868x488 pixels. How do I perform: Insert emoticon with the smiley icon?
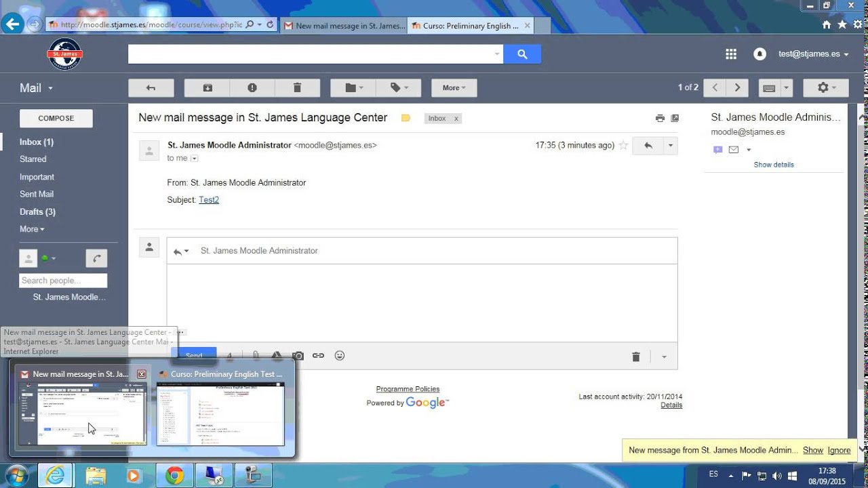[340, 356]
